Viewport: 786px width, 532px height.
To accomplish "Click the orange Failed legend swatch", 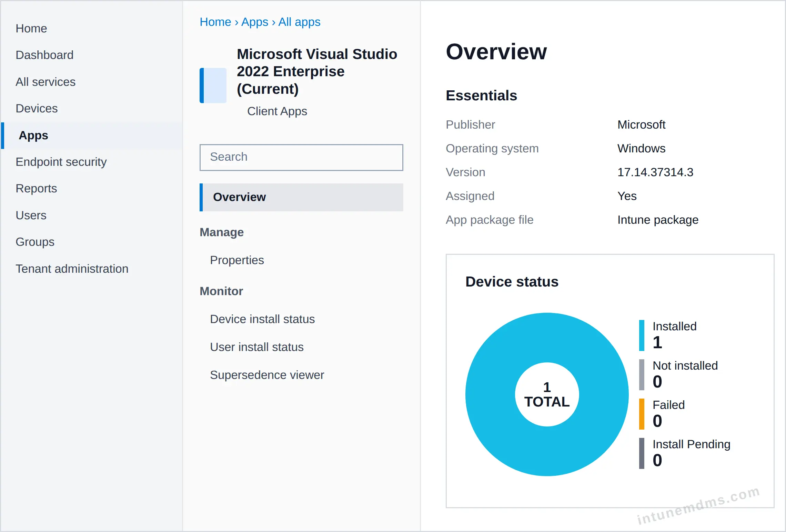I will pos(642,414).
